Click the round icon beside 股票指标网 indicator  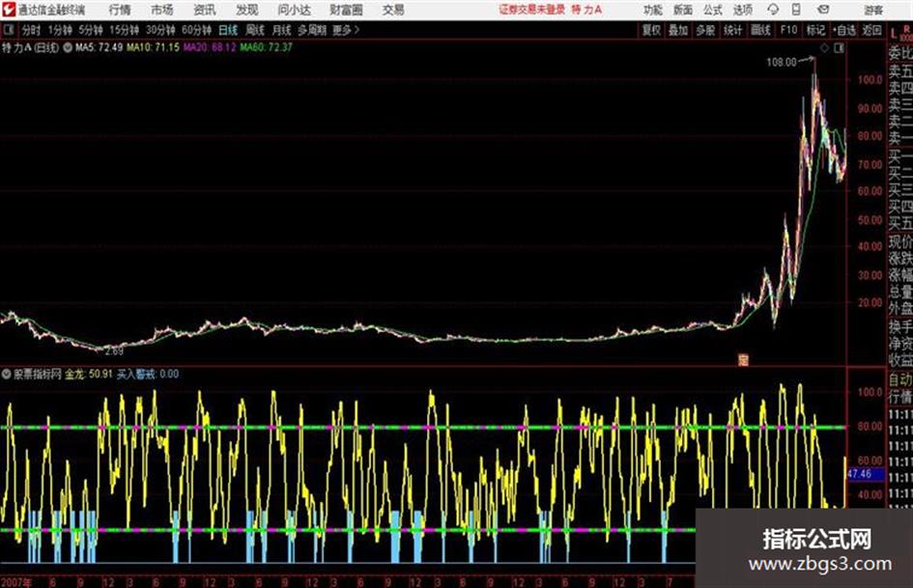click(7, 374)
